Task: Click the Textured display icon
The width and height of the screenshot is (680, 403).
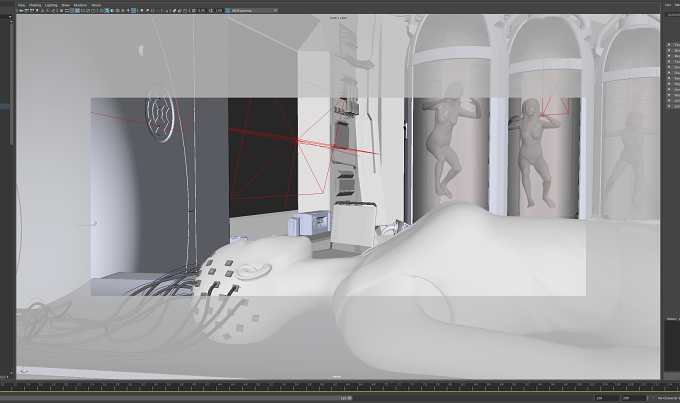Action: 123,10
